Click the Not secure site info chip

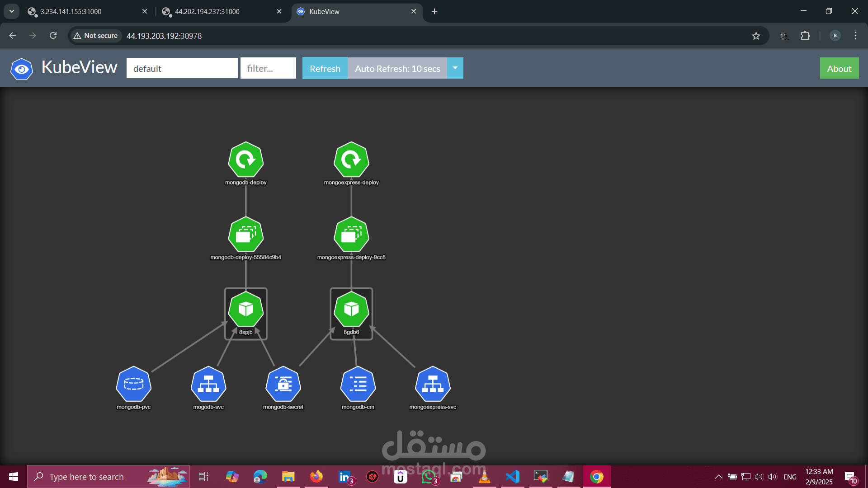95,36
